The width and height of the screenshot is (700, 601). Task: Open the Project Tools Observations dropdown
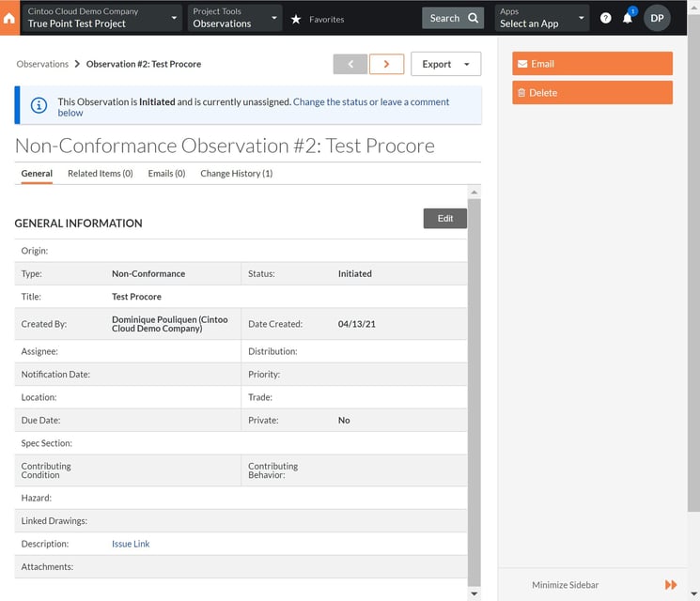pos(235,18)
